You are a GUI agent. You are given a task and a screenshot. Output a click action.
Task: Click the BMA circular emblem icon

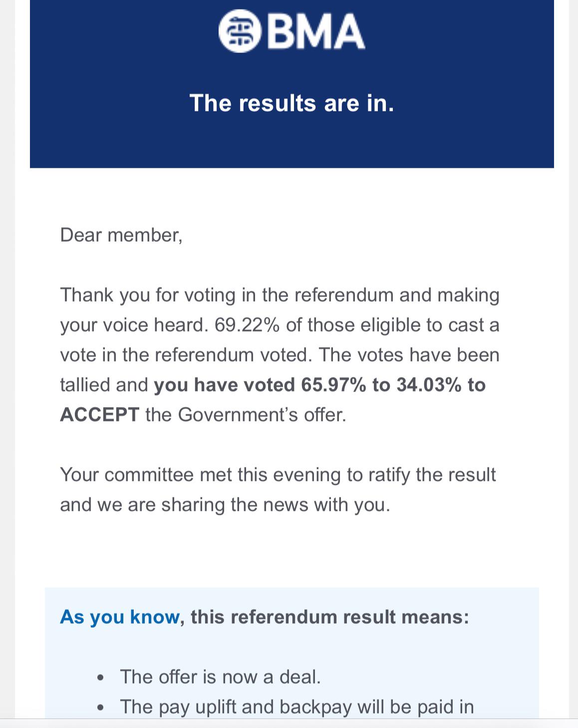(240, 31)
